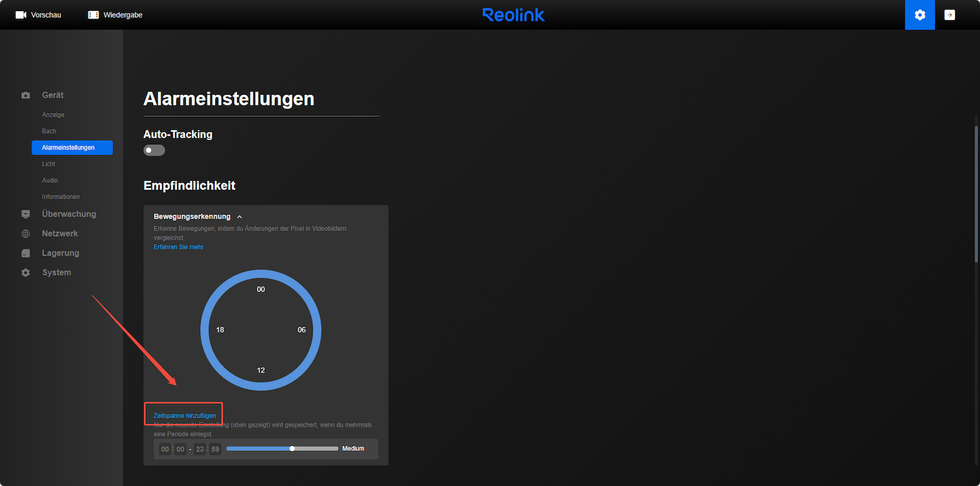Screen dimensions: 980x486
Task: Expand the System sidebar section
Action: point(57,273)
